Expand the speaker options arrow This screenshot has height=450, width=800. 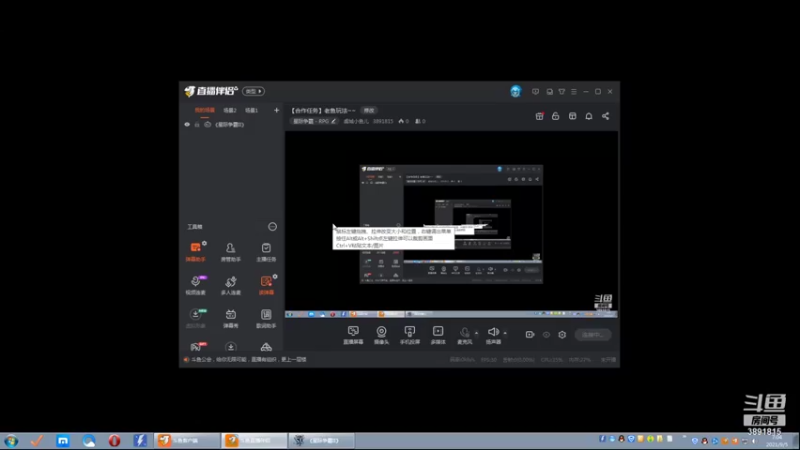(505, 333)
